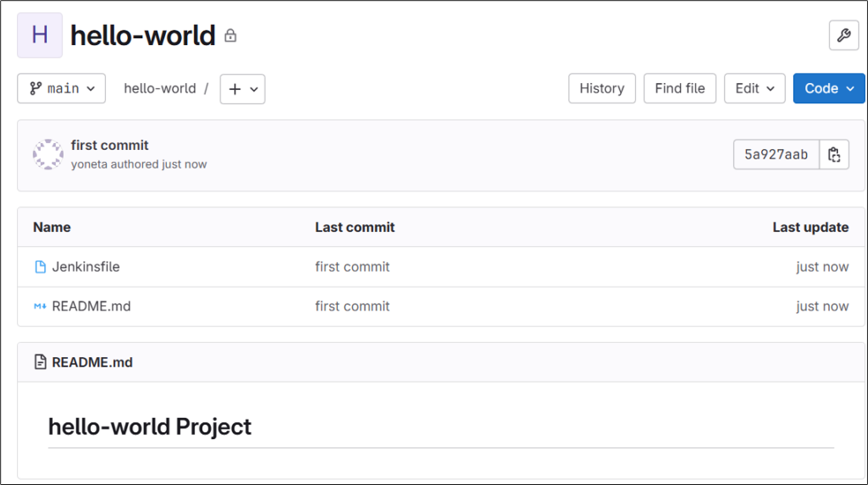
Task: Copy the commit SHA using clipboard icon
Action: [x=834, y=155]
